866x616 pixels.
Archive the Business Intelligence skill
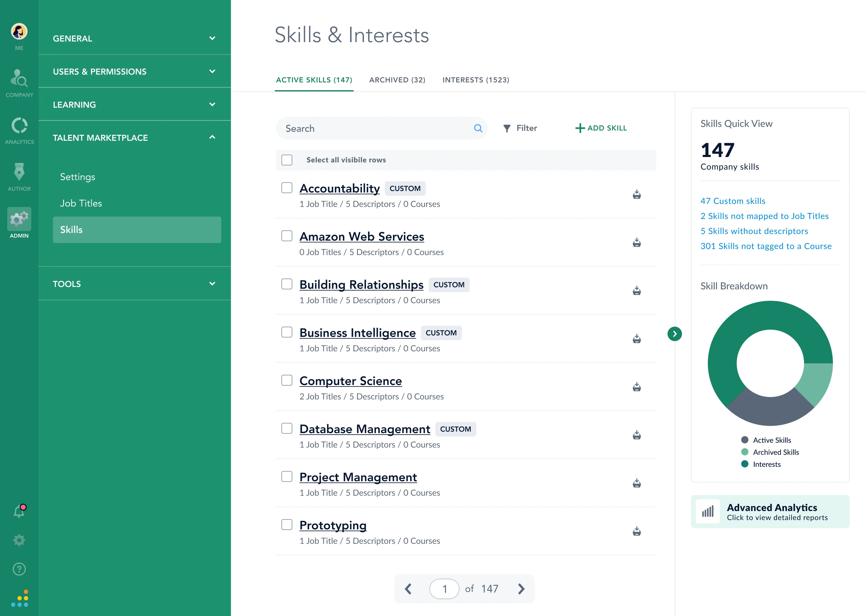click(x=637, y=339)
